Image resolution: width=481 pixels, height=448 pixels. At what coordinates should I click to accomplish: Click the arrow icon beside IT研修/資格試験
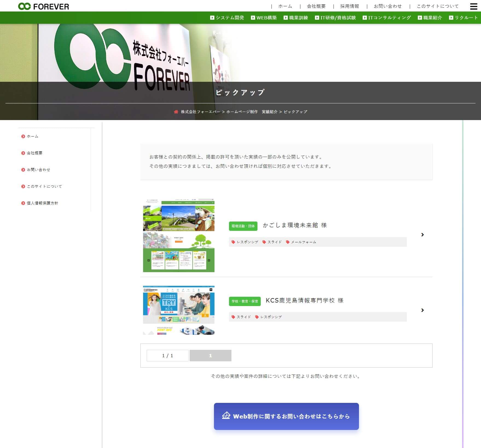point(317,18)
